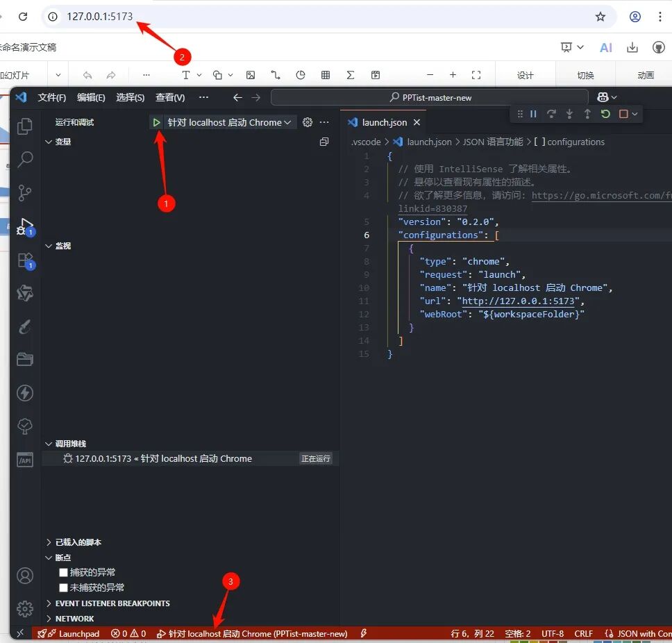The image size is (672, 643).
Task: Open launch.json via the gear icon
Action: tap(308, 122)
